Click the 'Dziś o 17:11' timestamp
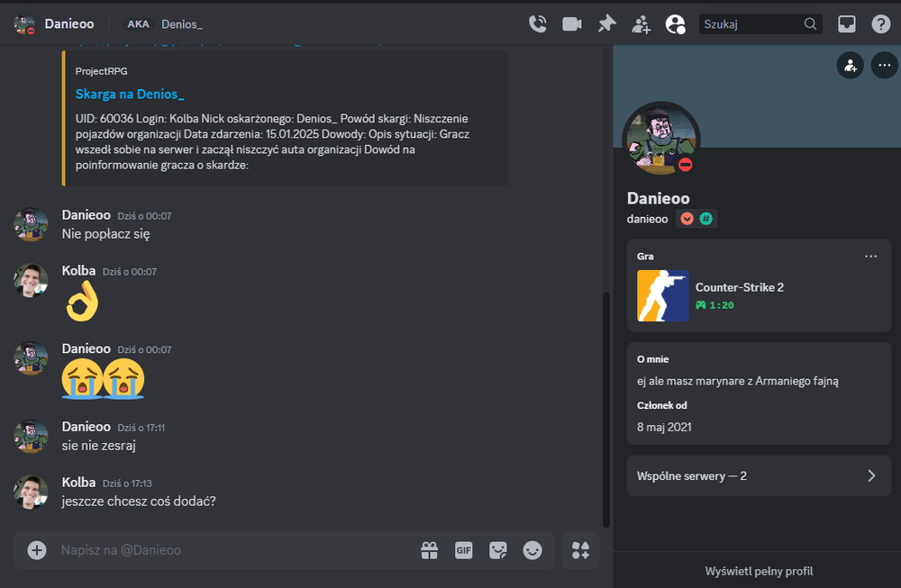 click(141, 428)
